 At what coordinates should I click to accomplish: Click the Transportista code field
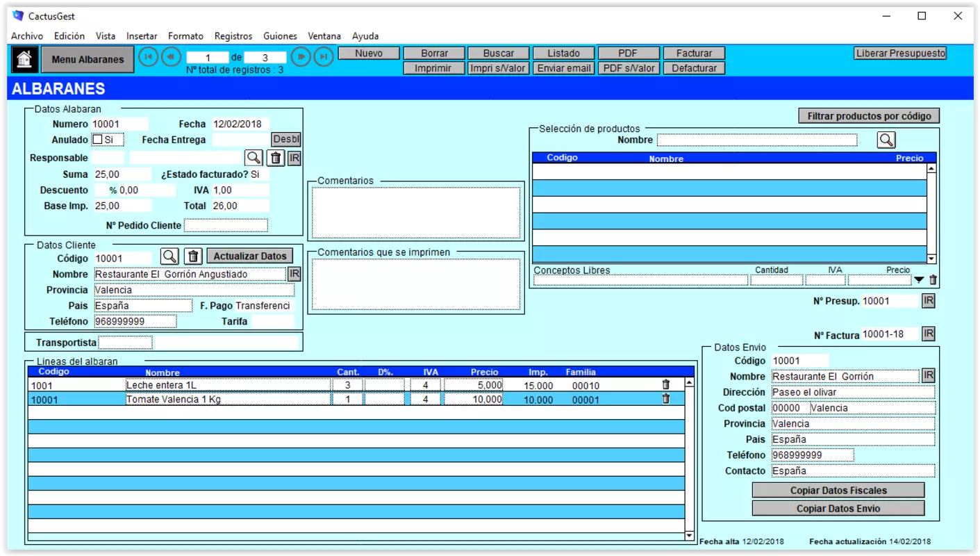(125, 343)
